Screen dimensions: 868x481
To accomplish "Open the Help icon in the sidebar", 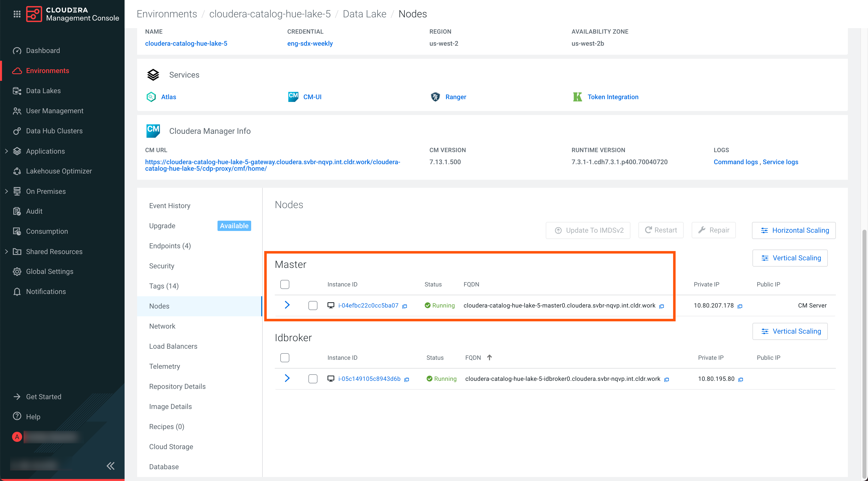I will [17, 416].
